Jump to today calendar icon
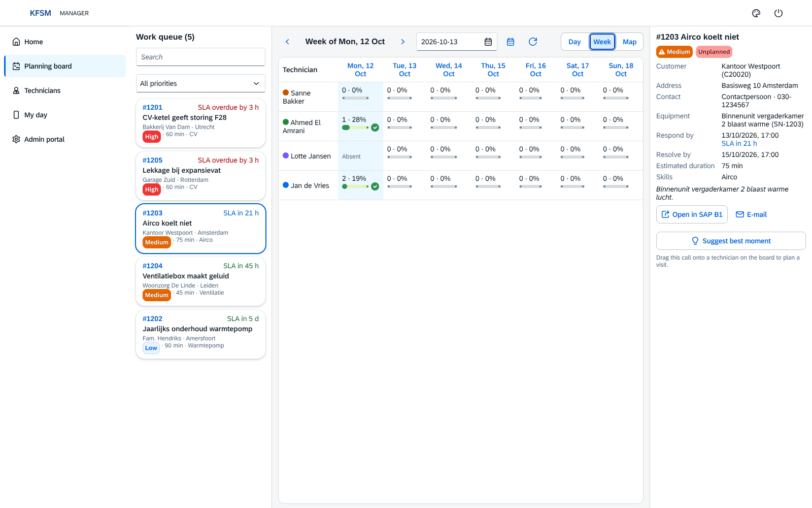812x508 pixels. [511, 42]
